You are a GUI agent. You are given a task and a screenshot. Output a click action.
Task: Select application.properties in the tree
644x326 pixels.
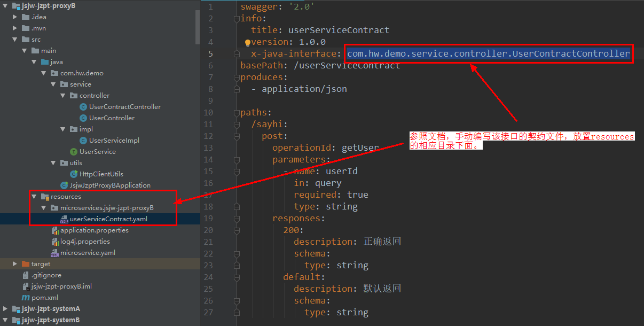(x=94, y=230)
